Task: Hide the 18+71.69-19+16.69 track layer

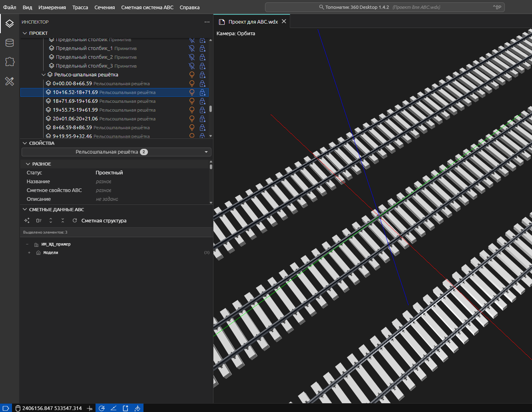Action: coord(192,101)
